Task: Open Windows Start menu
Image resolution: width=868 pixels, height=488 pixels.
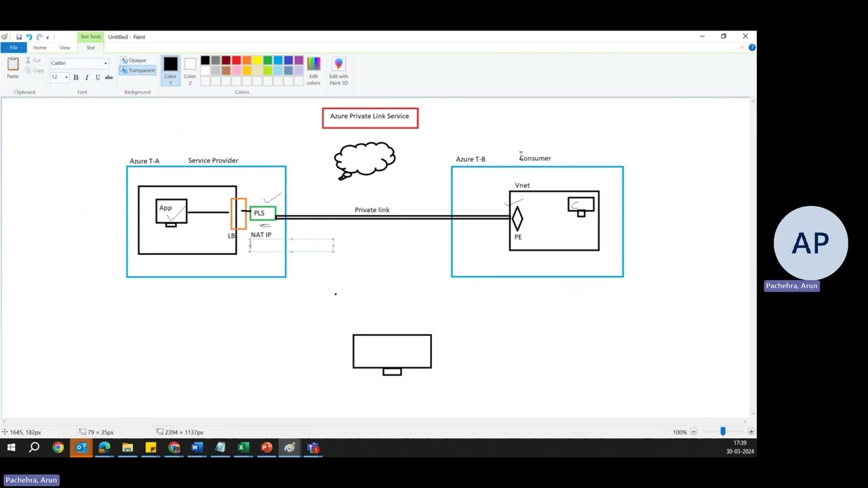Action: pos(11,447)
